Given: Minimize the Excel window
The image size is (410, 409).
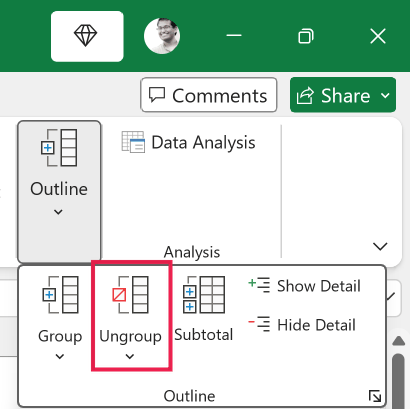Looking at the screenshot, I should (234, 35).
